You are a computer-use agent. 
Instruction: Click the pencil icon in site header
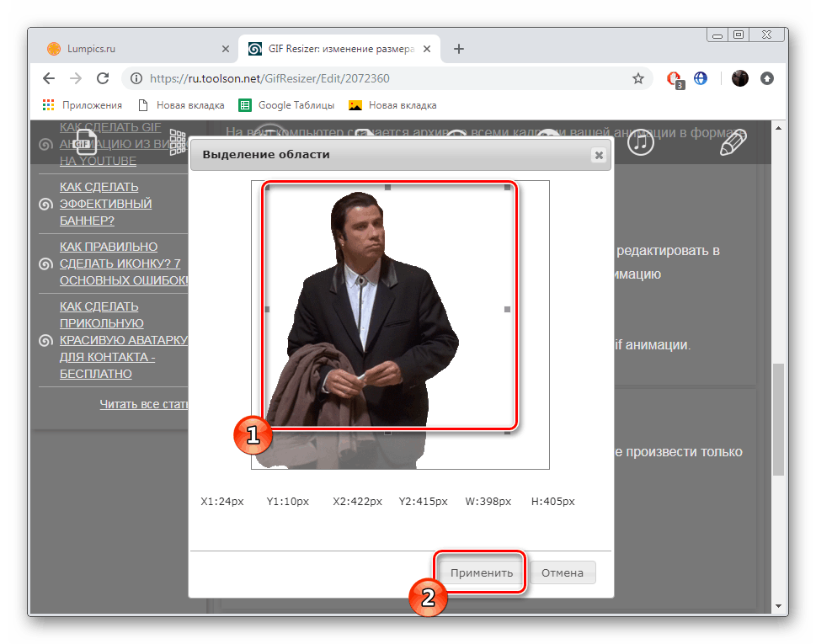733,142
